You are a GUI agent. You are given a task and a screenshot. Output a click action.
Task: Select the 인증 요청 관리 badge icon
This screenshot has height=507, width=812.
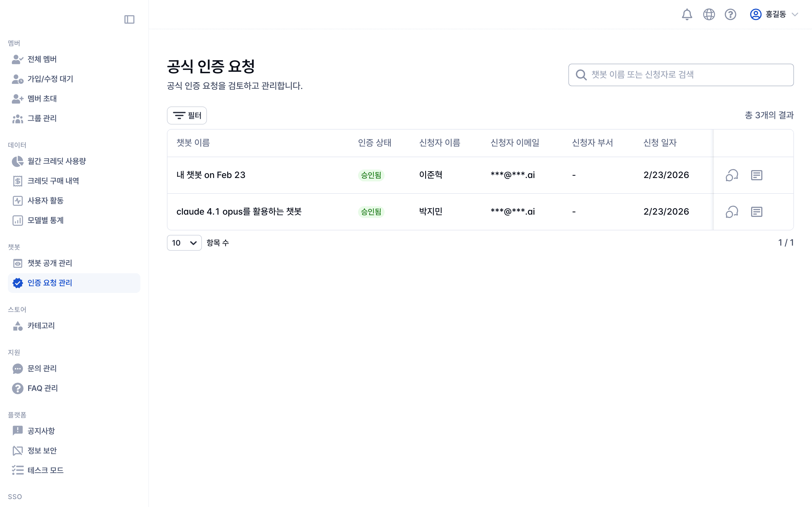click(x=17, y=283)
